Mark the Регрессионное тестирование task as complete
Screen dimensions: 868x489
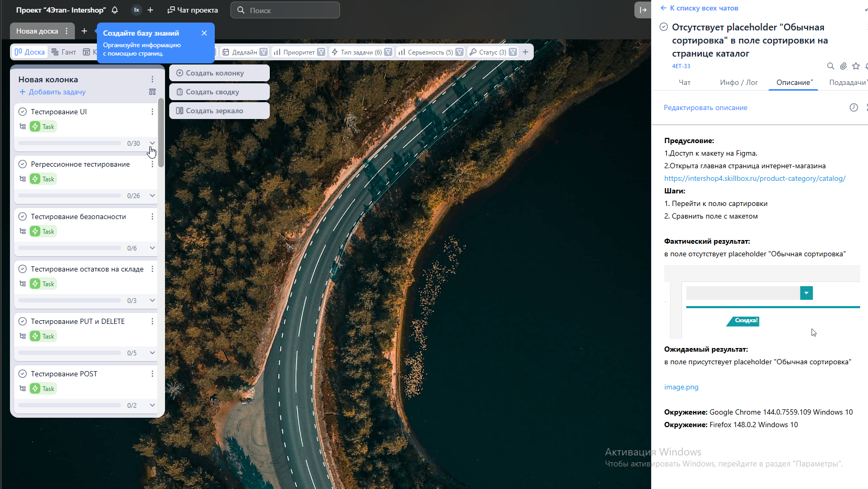[x=23, y=164]
